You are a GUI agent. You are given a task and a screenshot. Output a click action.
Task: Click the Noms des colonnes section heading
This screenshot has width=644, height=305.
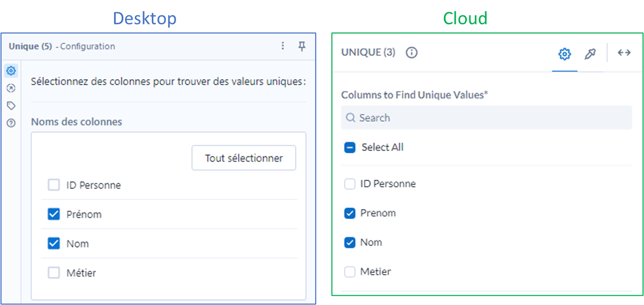[x=76, y=122]
